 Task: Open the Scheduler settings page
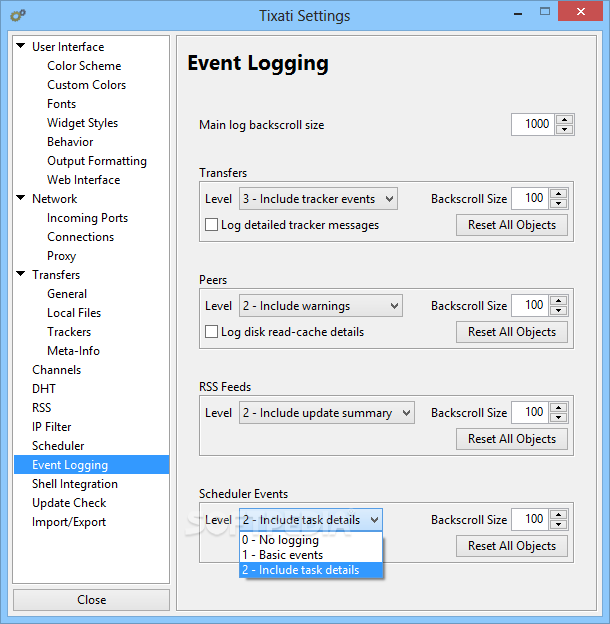coord(58,446)
